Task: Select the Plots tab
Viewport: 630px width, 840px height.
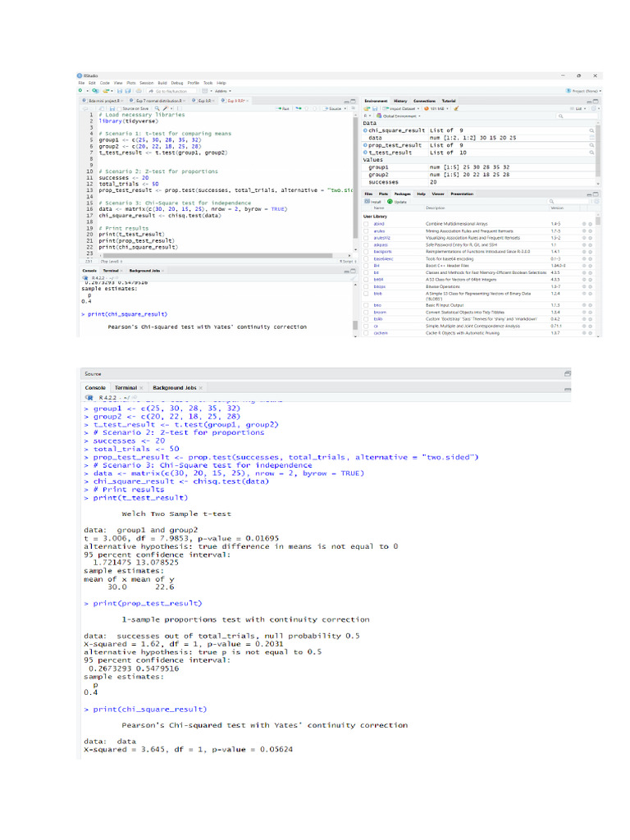Action: pos(383,194)
